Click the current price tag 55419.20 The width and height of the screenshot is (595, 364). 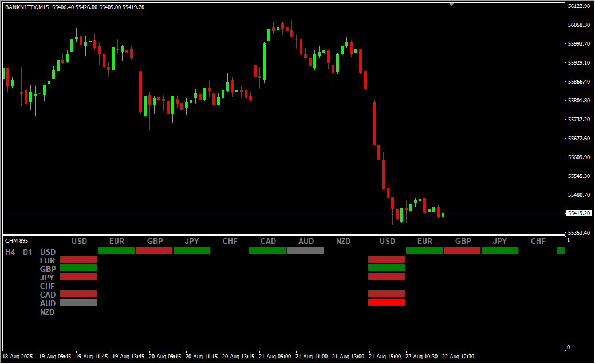[x=580, y=213]
